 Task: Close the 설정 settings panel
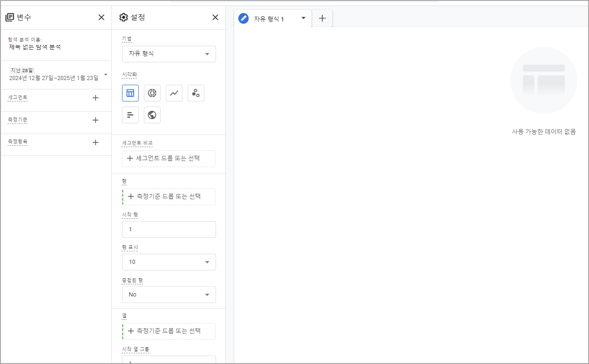click(x=215, y=17)
